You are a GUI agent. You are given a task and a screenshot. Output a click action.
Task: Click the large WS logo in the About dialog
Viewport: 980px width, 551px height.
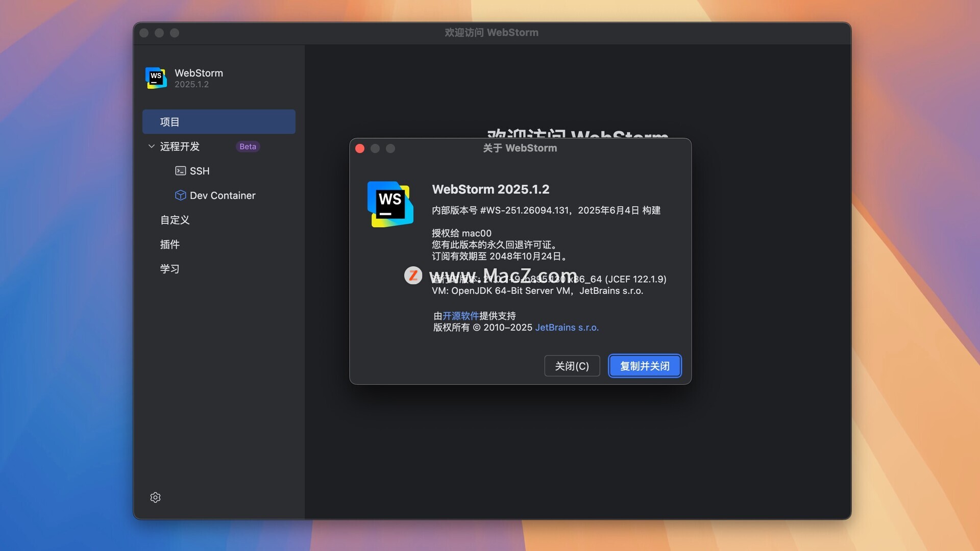tap(390, 204)
